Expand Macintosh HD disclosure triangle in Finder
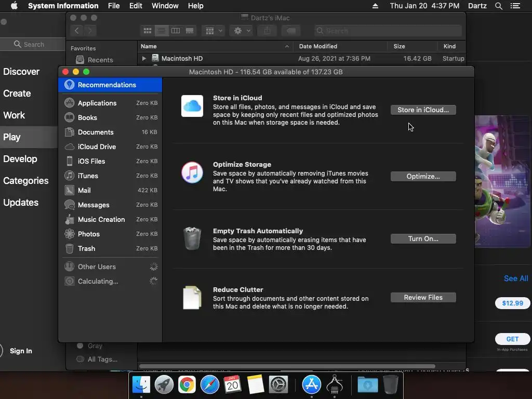Viewport: 532px width, 399px height. click(x=144, y=58)
